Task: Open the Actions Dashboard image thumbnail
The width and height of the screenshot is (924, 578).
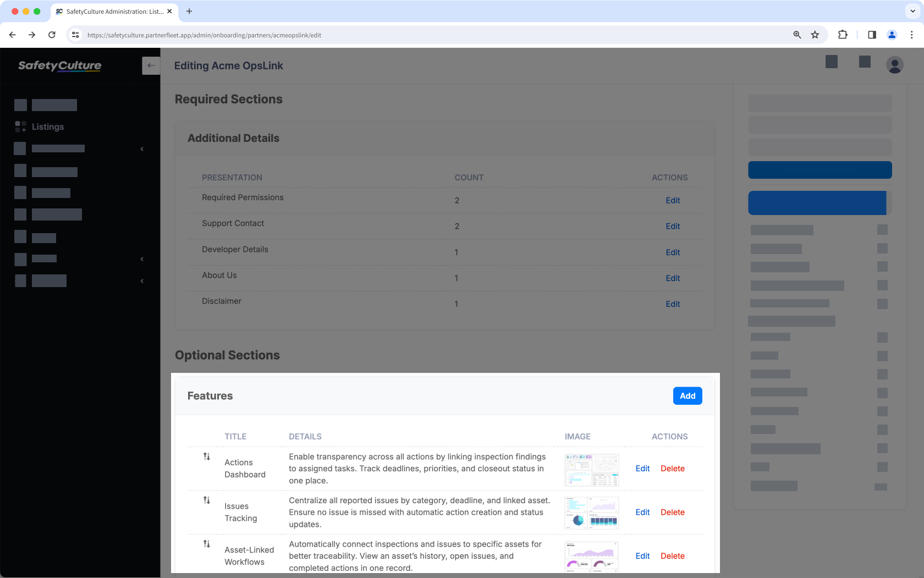Action: (592, 470)
